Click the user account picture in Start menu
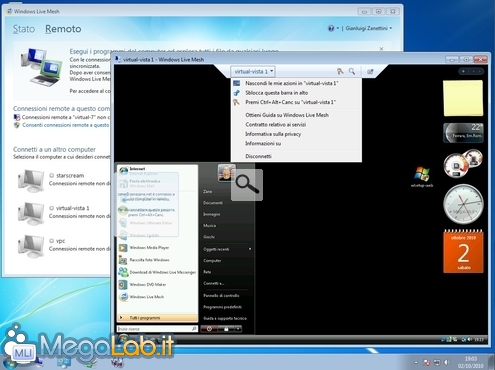Image resolution: width=495 pixels, height=370 pixels. click(226, 173)
